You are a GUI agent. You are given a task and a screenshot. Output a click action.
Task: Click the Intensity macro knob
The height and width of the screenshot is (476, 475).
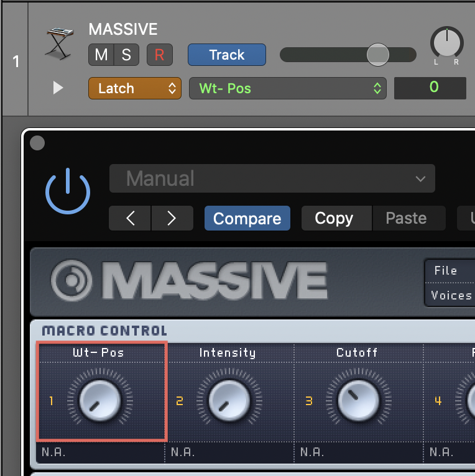[229, 400]
